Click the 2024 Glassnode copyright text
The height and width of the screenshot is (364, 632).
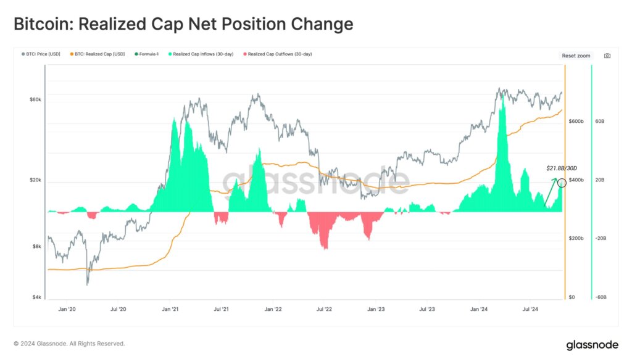click(72, 344)
